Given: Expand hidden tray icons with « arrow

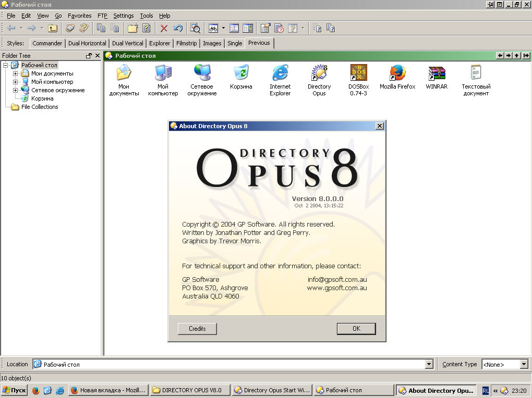Looking at the screenshot, I should [x=495, y=391].
